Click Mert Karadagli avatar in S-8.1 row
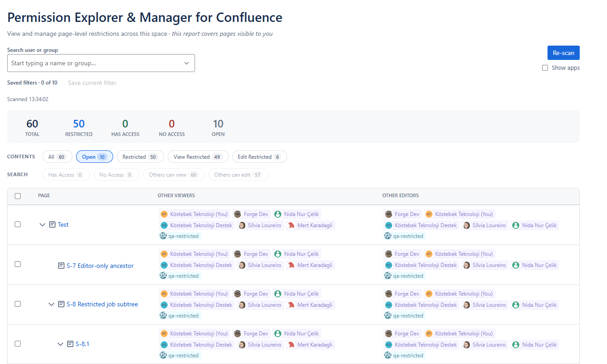This screenshot has width=607, height=364. point(291,345)
